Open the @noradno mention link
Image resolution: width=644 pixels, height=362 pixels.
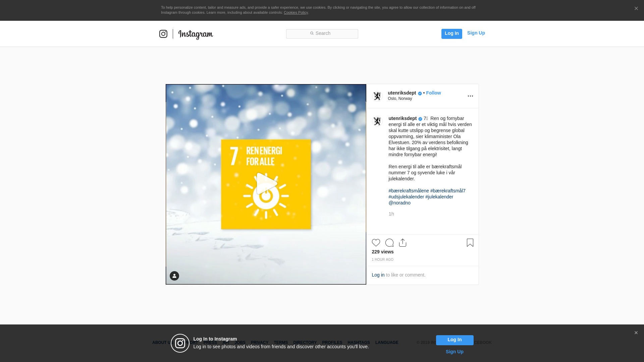point(399,203)
